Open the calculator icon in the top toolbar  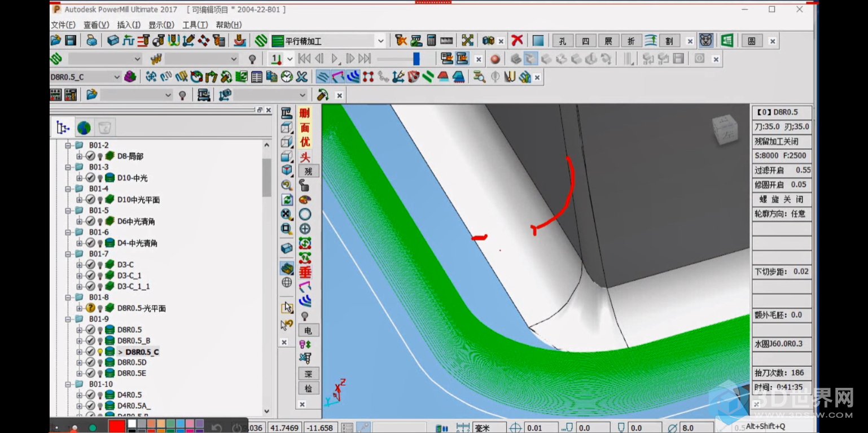coord(432,41)
